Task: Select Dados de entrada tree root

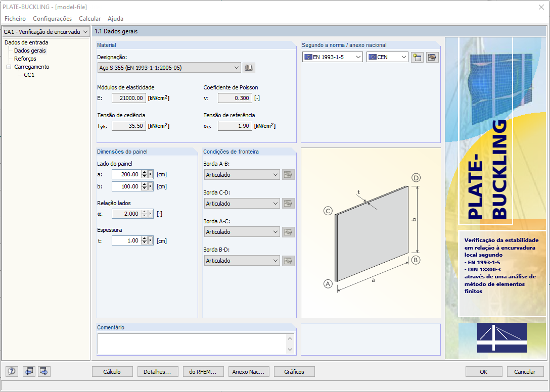Action: click(26, 42)
